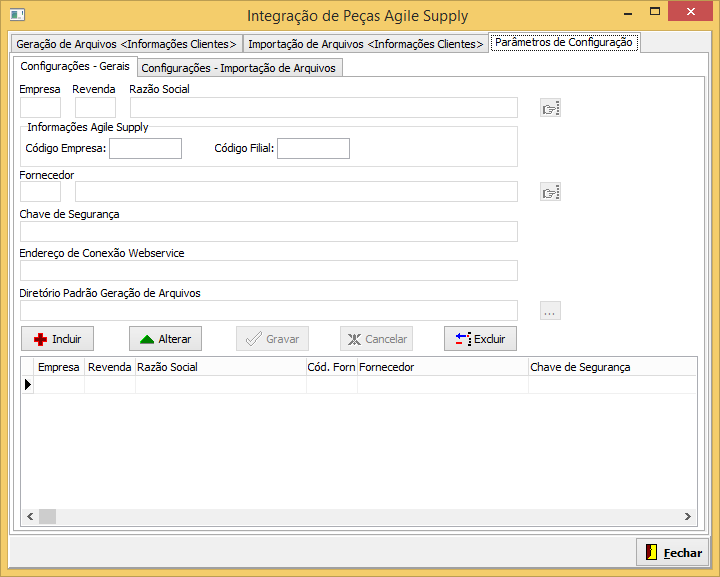Click the Empresa input field
Viewport: 720px width, 577px height.
[40, 107]
